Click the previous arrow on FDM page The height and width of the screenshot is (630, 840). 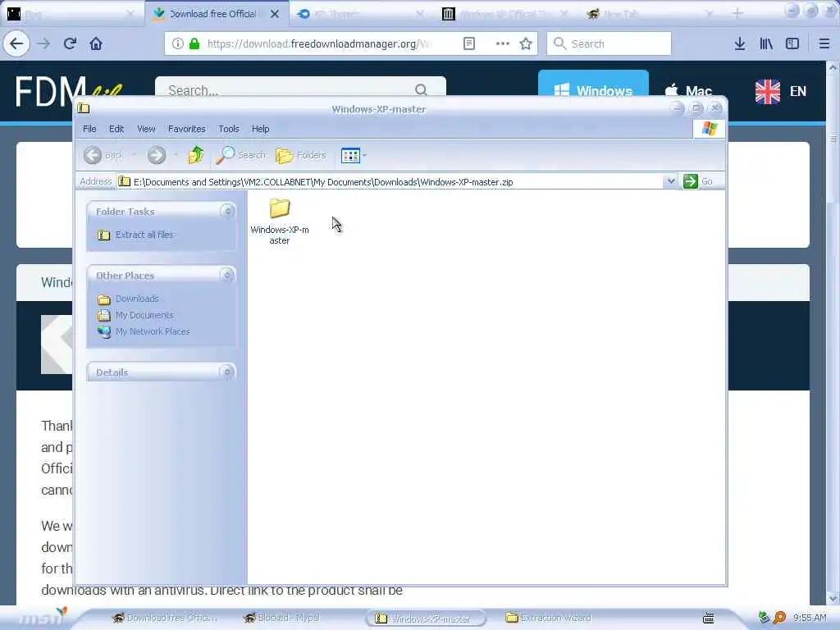(57, 344)
